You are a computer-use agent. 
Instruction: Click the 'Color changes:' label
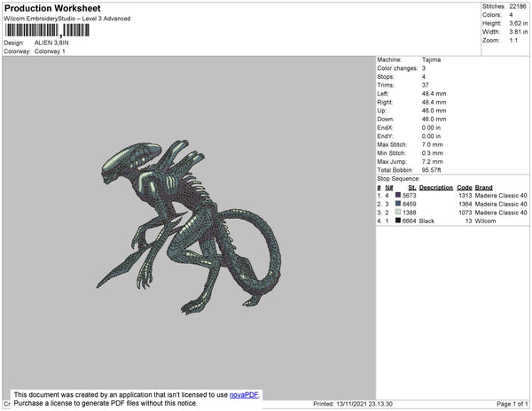(397, 68)
